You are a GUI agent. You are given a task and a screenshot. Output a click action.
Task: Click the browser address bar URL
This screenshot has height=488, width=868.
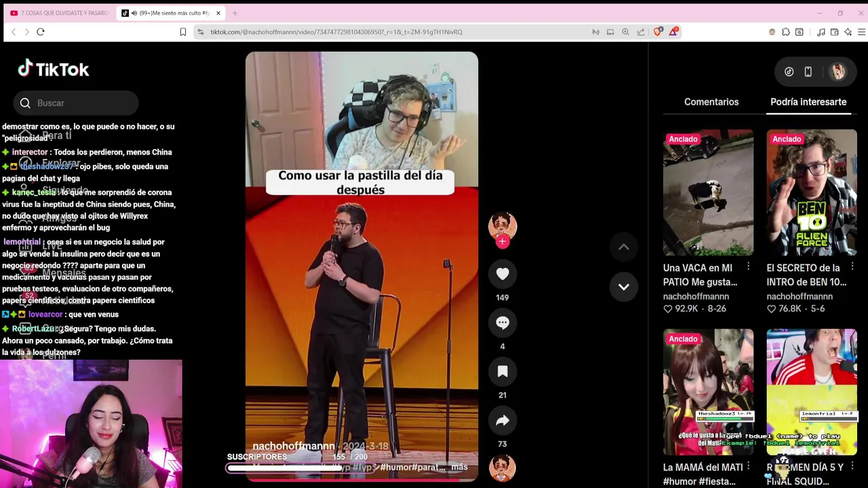point(336,32)
